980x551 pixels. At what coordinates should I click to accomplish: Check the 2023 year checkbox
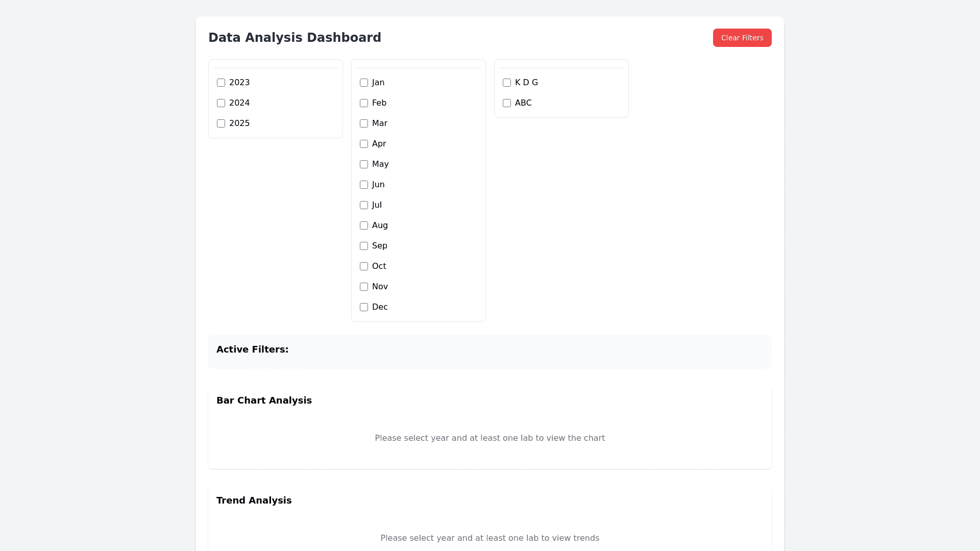click(221, 83)
